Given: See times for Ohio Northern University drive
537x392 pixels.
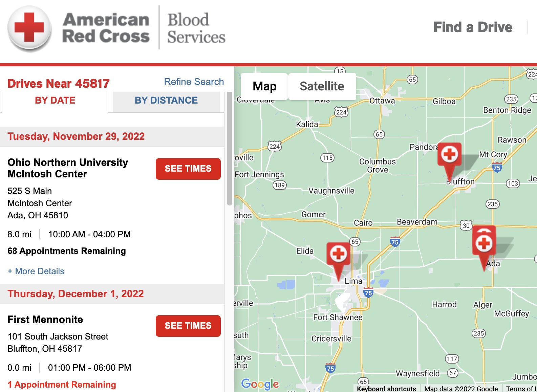Looking at the screenshot, I should pos(188,169).
